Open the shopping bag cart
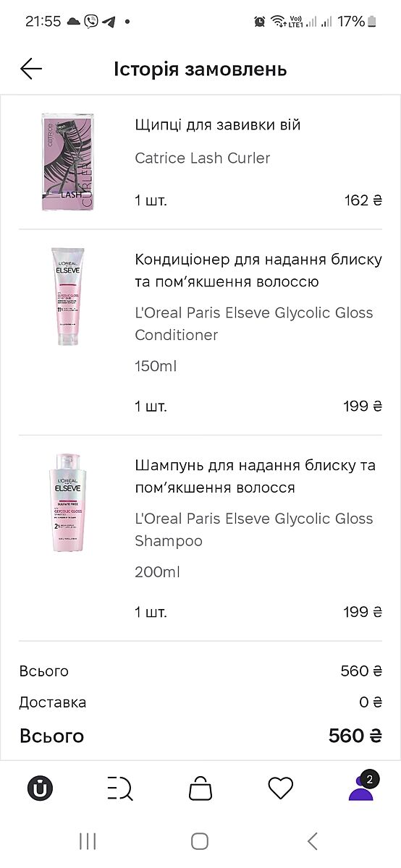The image size is (401, 868). 200,788
